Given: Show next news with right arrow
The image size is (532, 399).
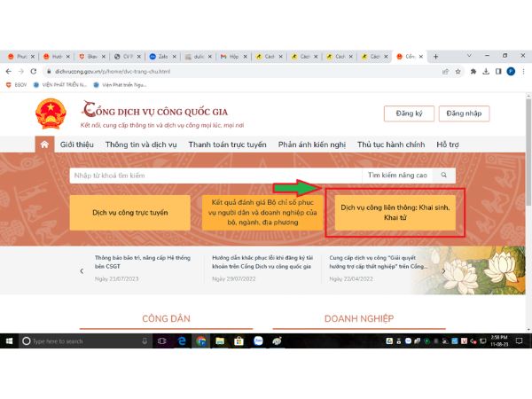Looking at the screenshot, I should point(443,271).
